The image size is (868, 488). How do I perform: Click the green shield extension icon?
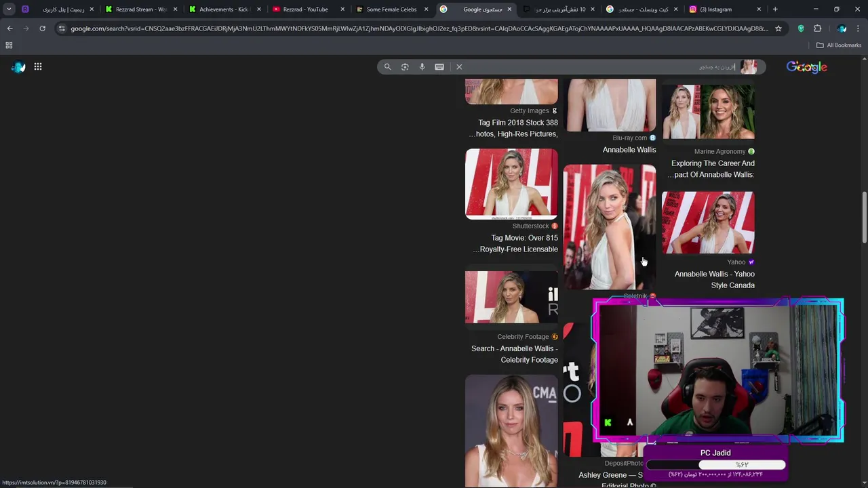point(801,28)
